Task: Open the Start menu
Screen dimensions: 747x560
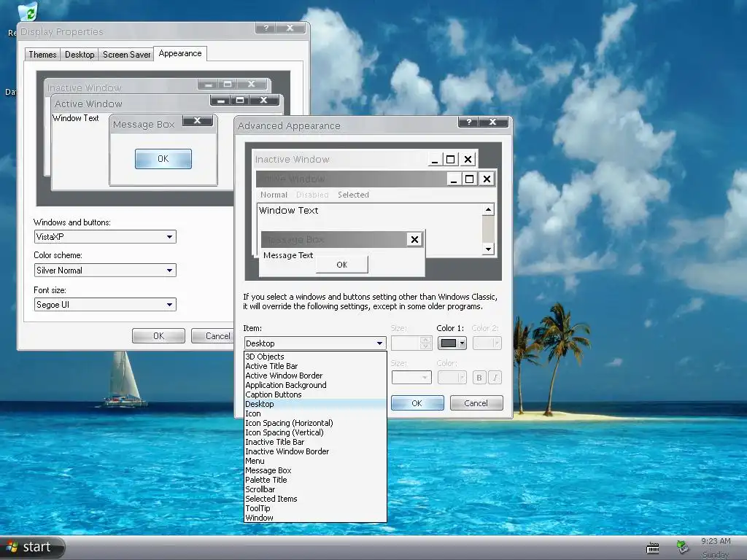Action: coord(31,547)
